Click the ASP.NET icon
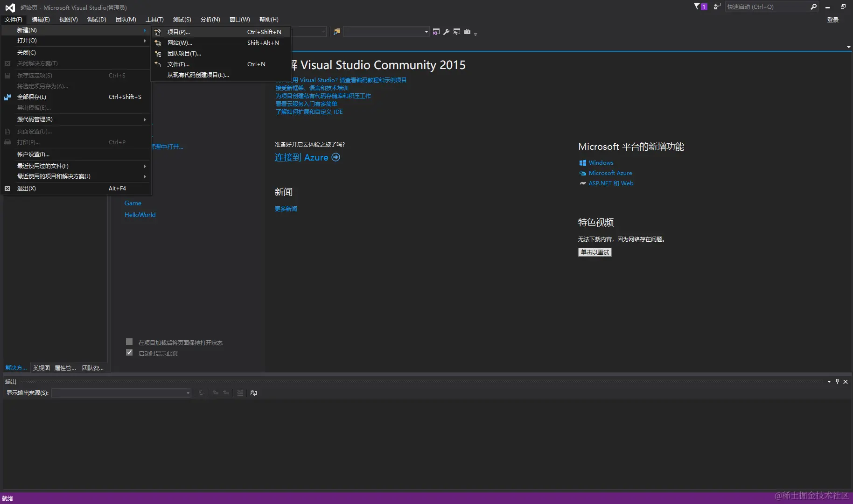The height and width of the screenshot is (504, 853). [x=583, y=183]
